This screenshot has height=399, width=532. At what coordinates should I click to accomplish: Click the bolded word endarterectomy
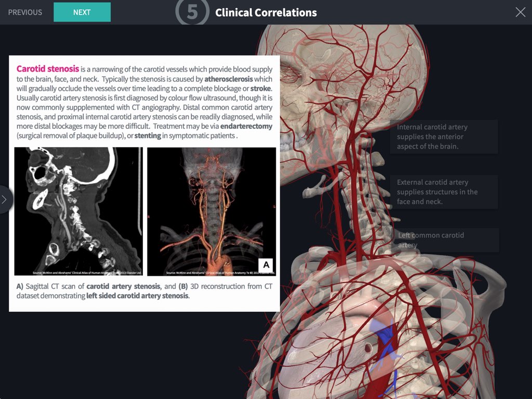(x=246, y=126)
